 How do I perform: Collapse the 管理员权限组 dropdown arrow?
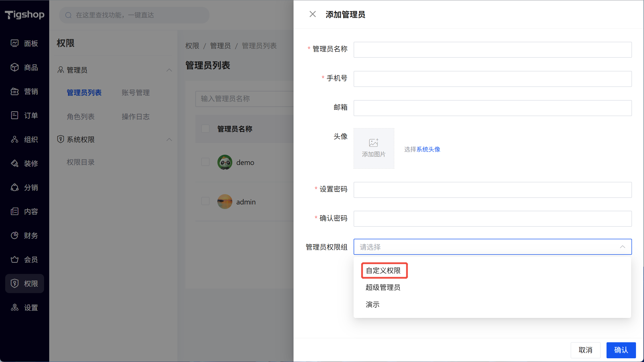pyautogui.click(x=622, y=247)
